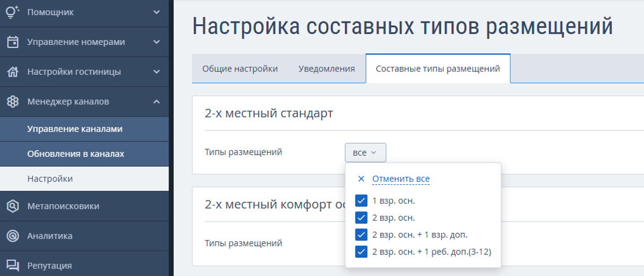Click the Настройка составных типов размещений title

[402, 27]
